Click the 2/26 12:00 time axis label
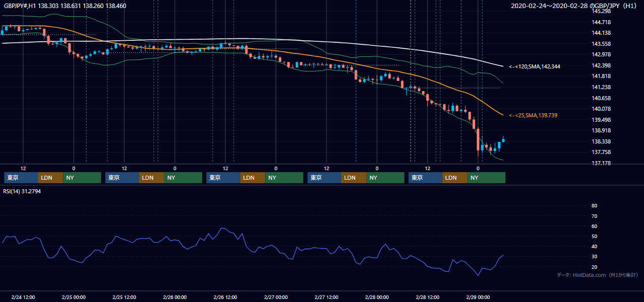 click(225, 297)
